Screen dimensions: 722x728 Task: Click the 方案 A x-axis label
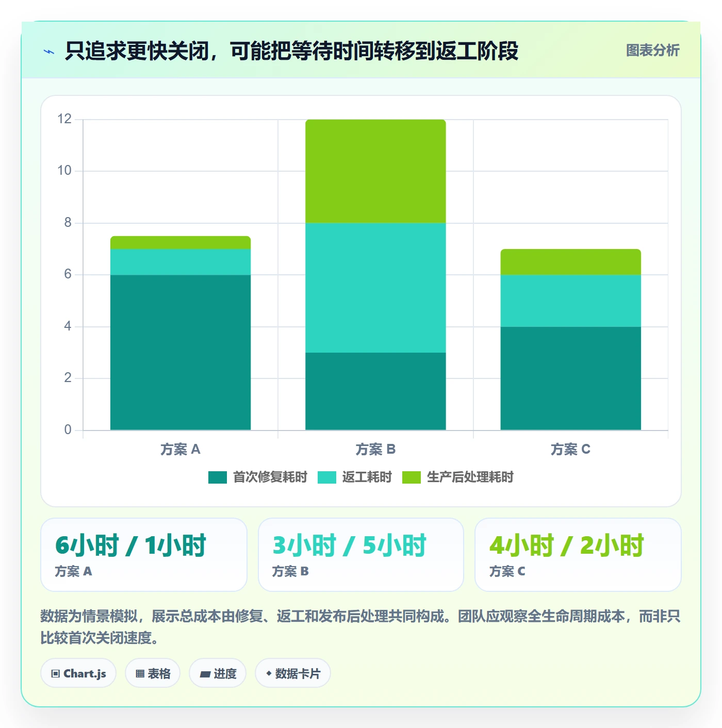pyautogui.click(x=180, y=450)
